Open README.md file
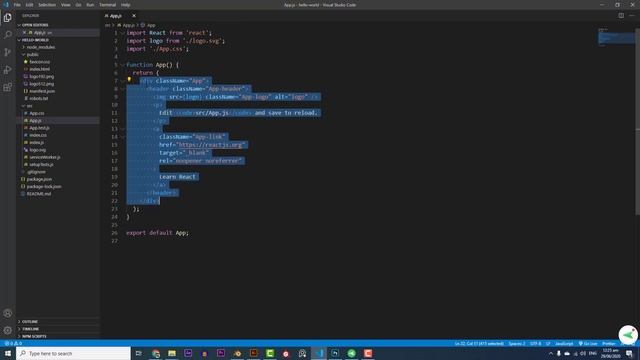 pos(39,194)
